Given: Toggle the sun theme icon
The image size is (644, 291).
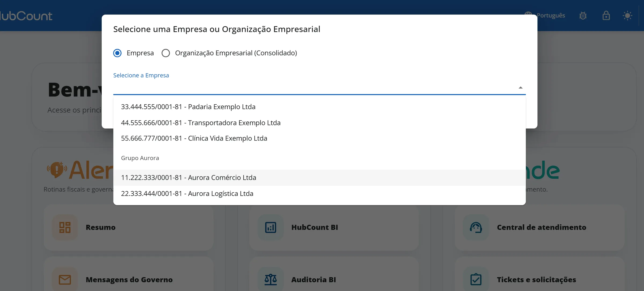Looking at the screenshot, I should 627,16.
